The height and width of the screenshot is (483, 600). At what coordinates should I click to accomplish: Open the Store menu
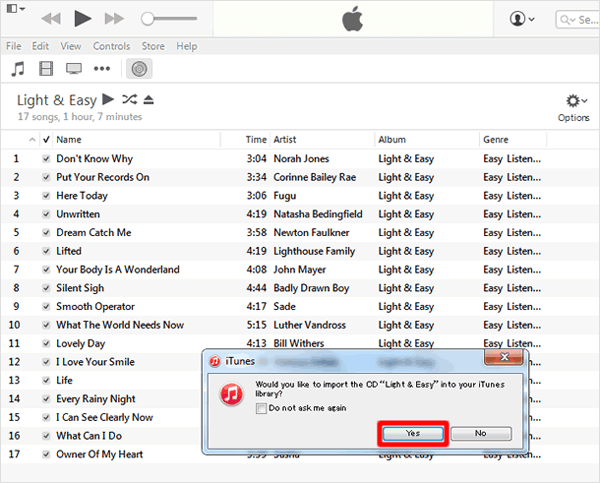tap(153, 46)
